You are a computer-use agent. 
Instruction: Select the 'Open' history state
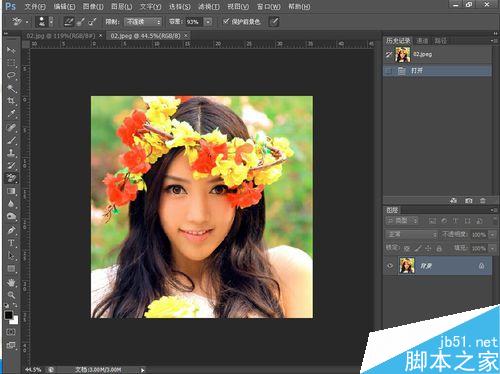click(x=437, y=71)
